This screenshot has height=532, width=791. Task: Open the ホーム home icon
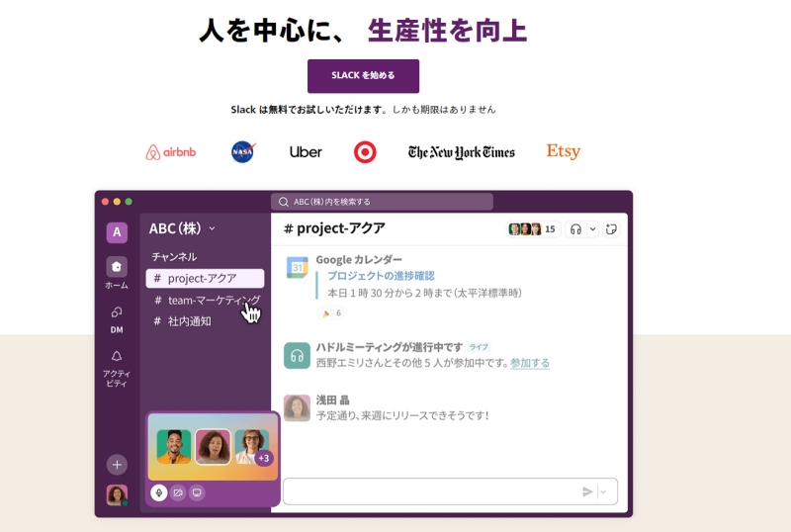coord(117,267)
